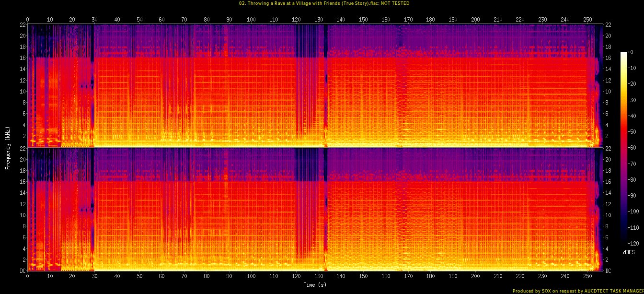Screen dimensions: 644x294
Task: Click the "Time (s)" axis label
Action: (x=316, y=284)
